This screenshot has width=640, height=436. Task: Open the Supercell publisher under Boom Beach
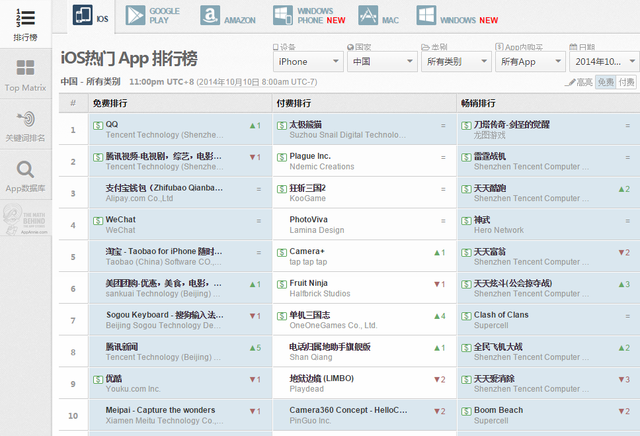(491, 420)
